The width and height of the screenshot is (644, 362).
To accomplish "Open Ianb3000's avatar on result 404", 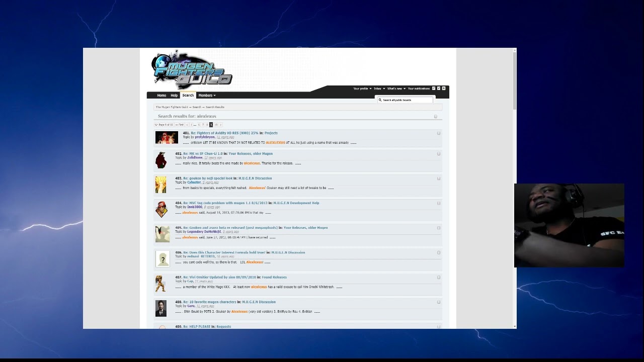I will tap(162, 209).
